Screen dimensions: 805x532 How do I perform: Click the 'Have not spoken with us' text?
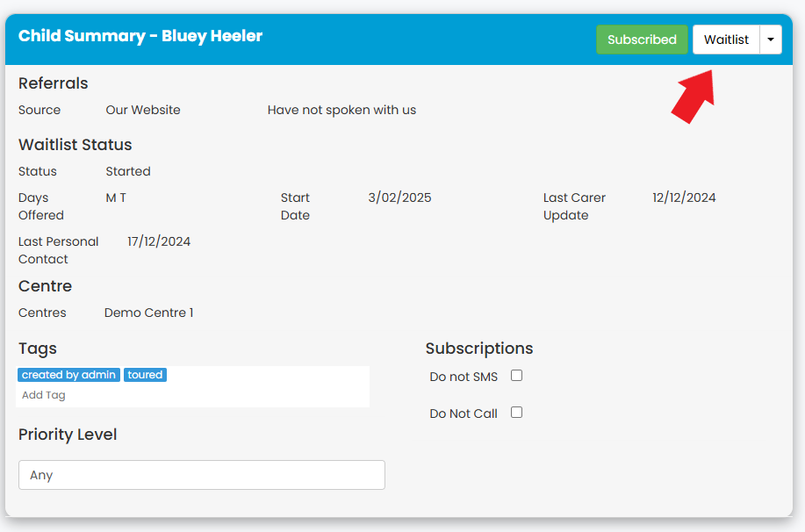(341, 110)
